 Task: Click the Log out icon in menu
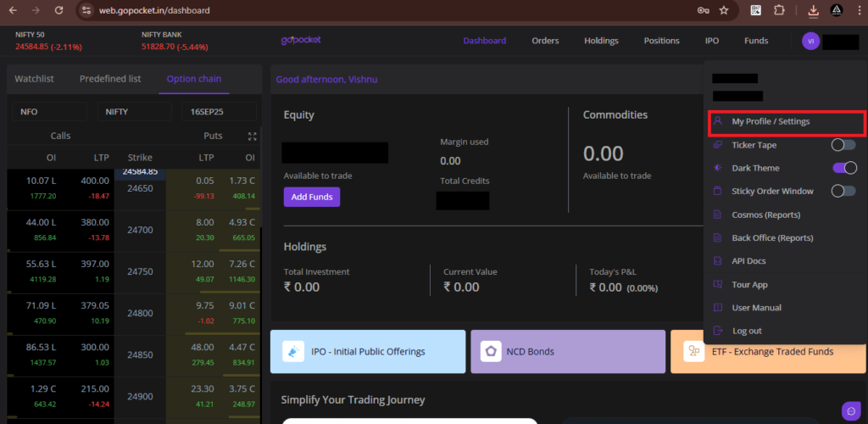(x=718, y=331)
